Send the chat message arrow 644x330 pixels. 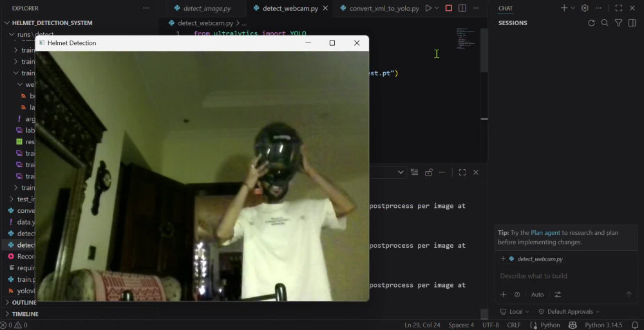pos(629,295)
